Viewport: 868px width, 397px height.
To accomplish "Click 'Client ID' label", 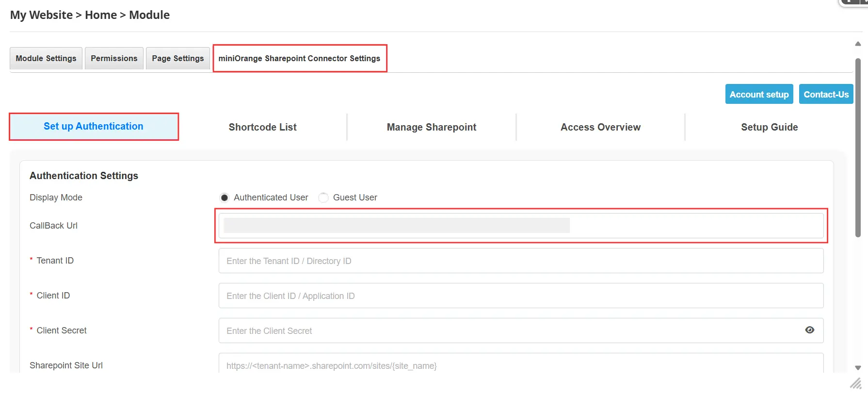I will (x=53, y=296).
